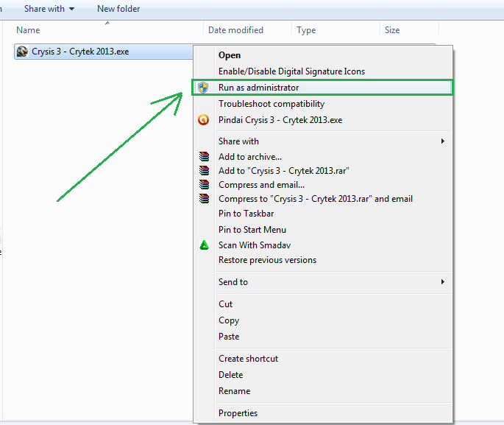Open the Send to submenu
This screenshot has width=504, height=425.
323,282
